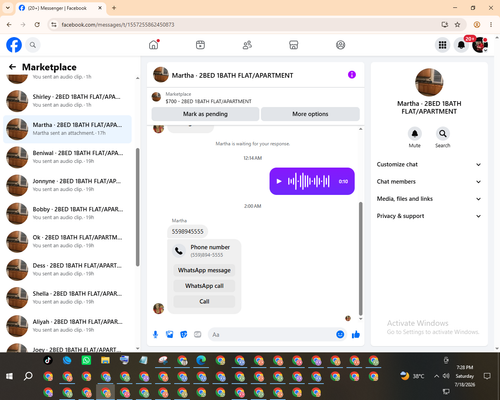Screen dimensions: 500x400
Task: Choose a sticker icon
Action: coord(184,334)
